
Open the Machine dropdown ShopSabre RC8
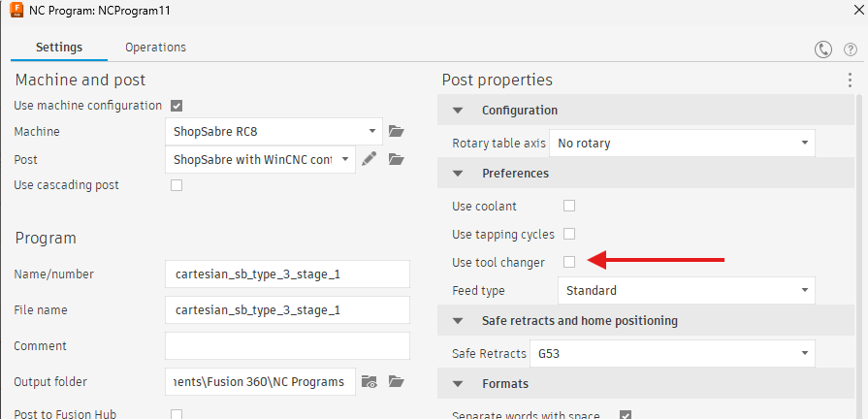275,131
